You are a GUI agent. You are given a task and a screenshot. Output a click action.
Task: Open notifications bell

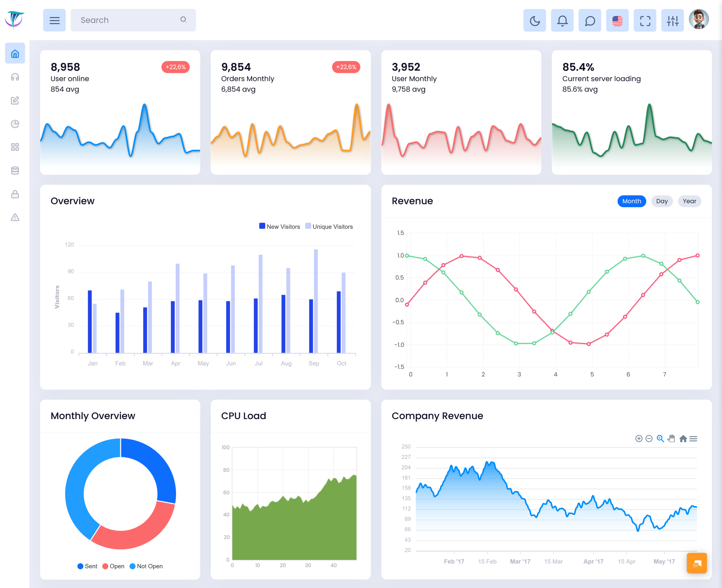tap(562, 21)
